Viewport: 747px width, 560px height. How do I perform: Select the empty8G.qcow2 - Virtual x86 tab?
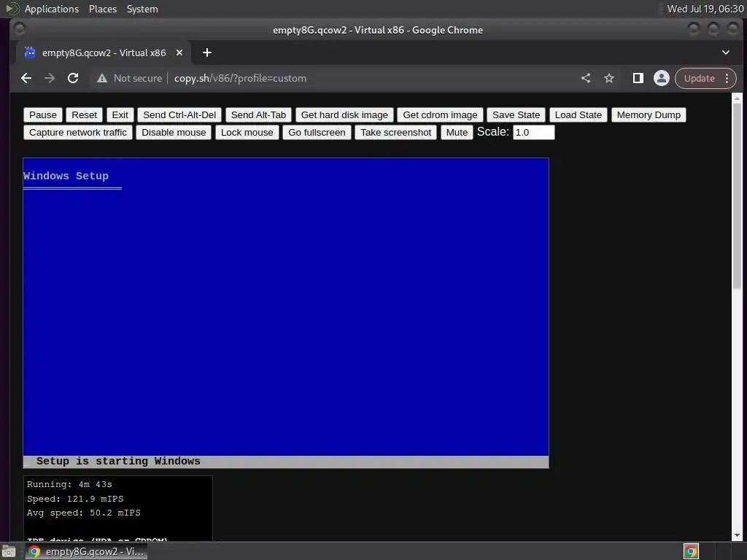coord(104,52)
